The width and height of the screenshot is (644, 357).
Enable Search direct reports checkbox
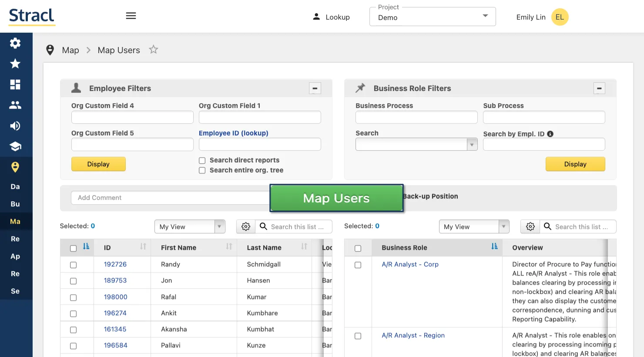point(202,161)
